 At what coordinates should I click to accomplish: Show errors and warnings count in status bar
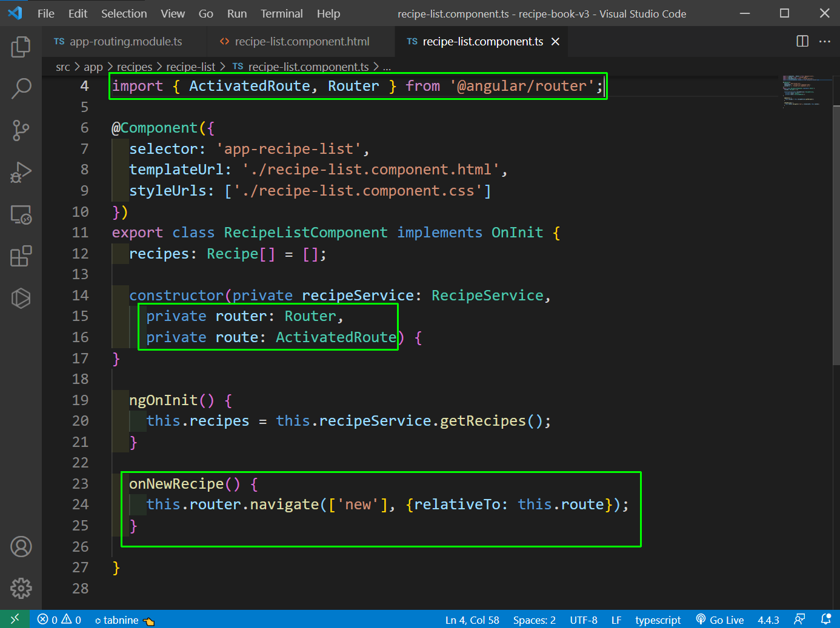point(59,620)
